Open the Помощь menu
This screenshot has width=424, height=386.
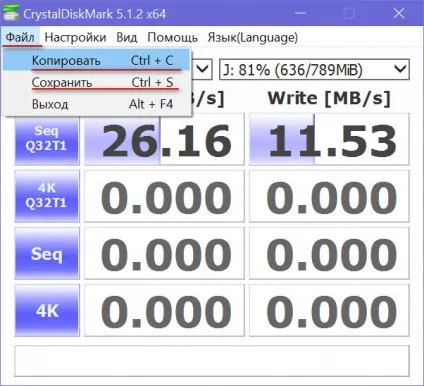pyautogui.click(x=172, y=37)
